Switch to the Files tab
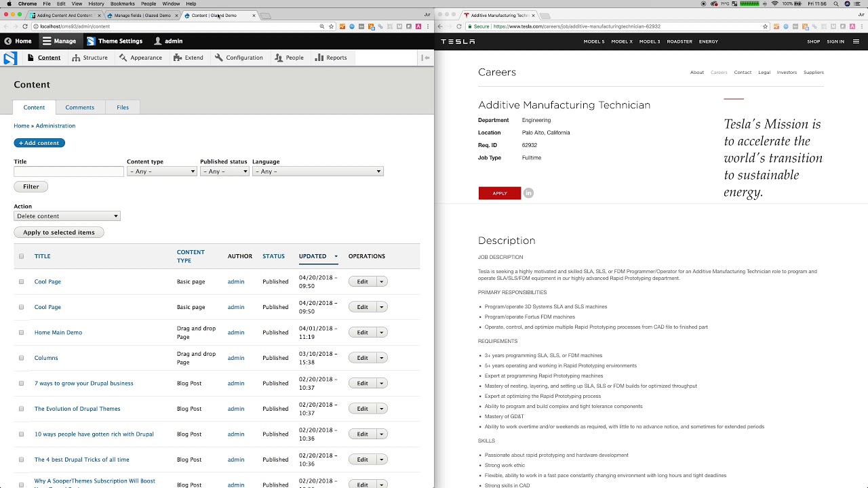 pos(123,107)
